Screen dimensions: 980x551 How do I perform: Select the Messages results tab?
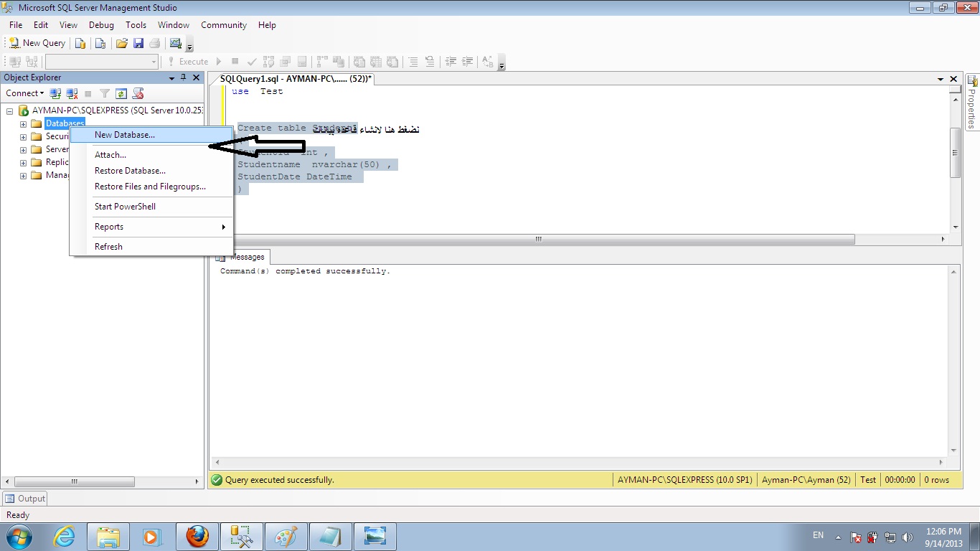click(241, 257)
